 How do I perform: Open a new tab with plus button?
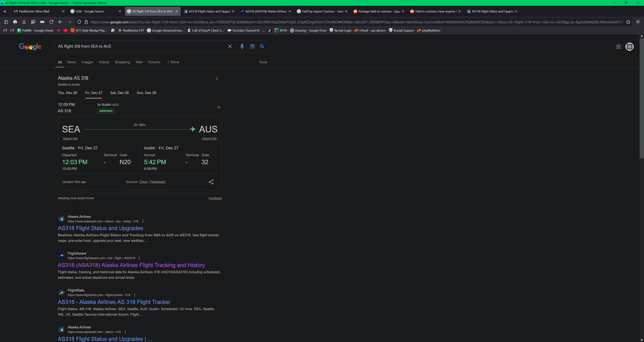coord(5,11)
